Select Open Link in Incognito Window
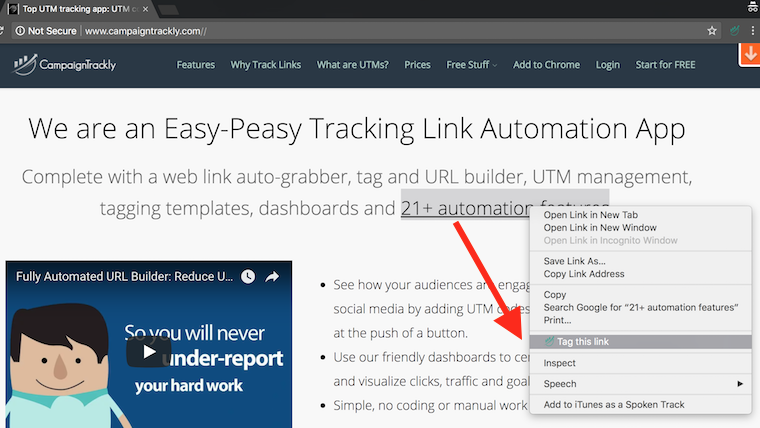Screen dimensions: 760x428 640,240
